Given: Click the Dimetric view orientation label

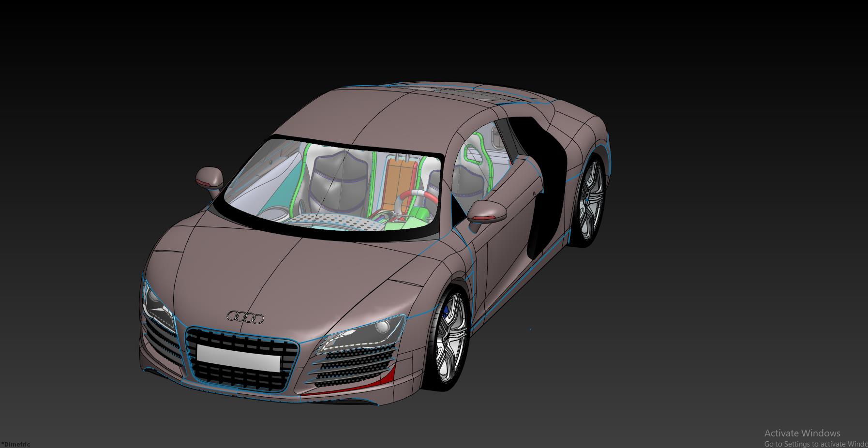Looking at the screenshot, I should (x=16, y=444).
